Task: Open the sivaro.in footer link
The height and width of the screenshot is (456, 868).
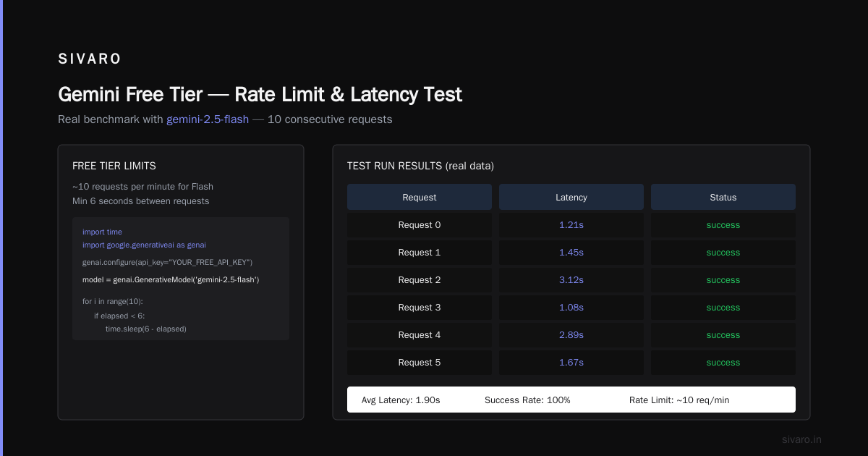Action: coord(801,439)
